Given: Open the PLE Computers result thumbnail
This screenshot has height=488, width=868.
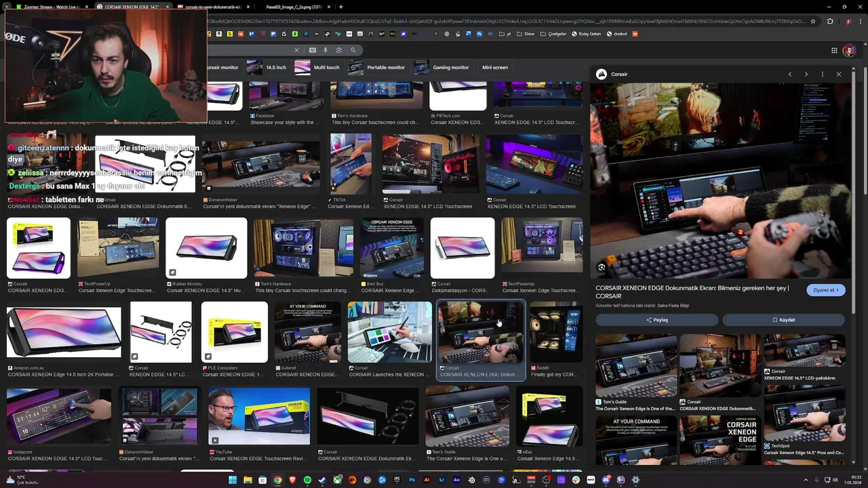Looking at the screenshot, I should pyautogui.click(x=235, y=332).
